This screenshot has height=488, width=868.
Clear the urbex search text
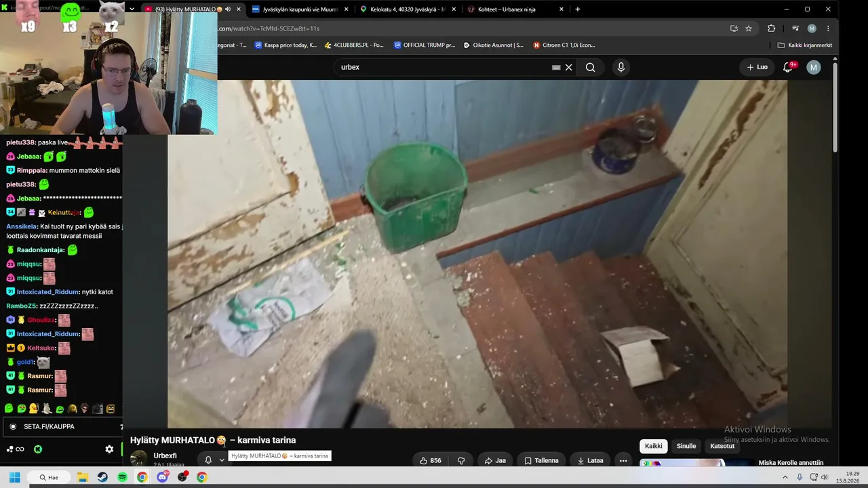(x=569, y=67)
